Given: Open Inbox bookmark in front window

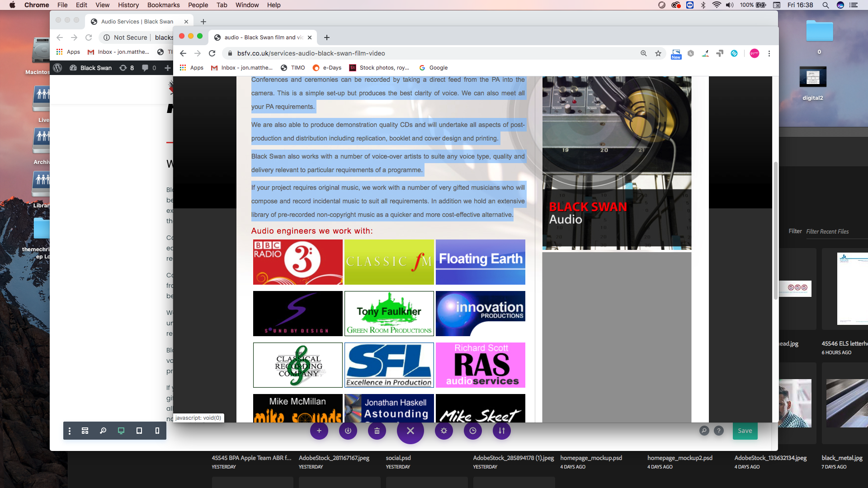Looking at the screenshot, I should [x=242, y=68].
